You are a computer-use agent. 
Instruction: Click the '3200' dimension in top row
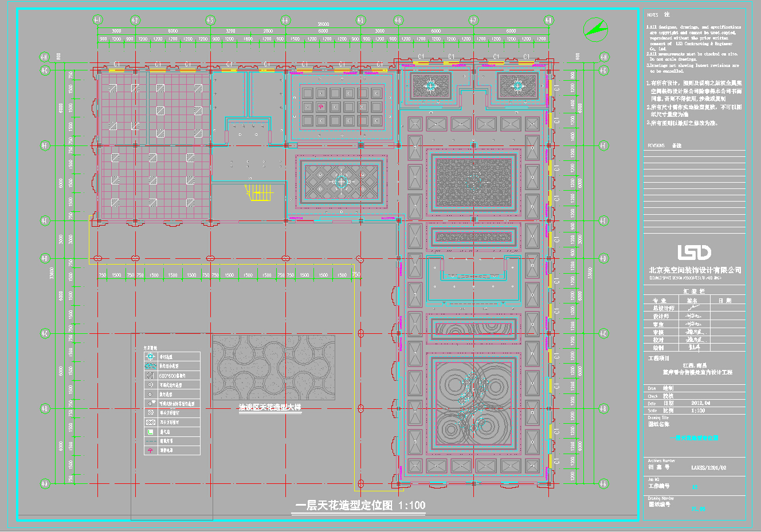point(230,31)
